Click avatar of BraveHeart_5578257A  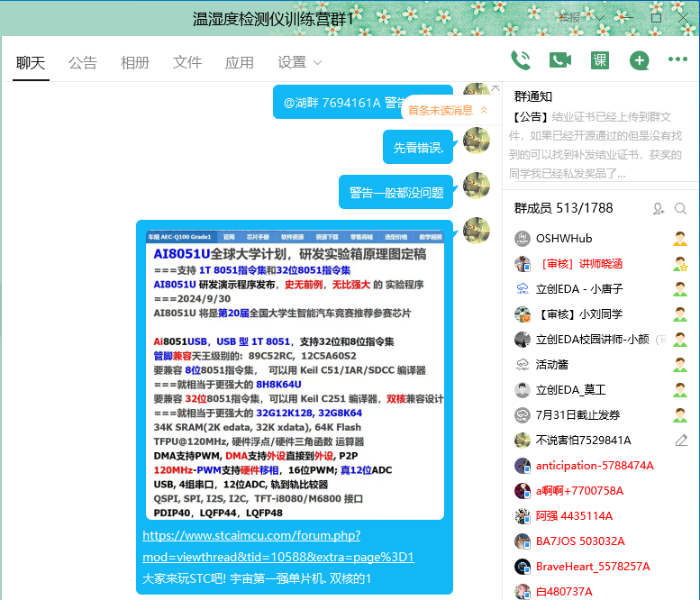pos(523,567)
